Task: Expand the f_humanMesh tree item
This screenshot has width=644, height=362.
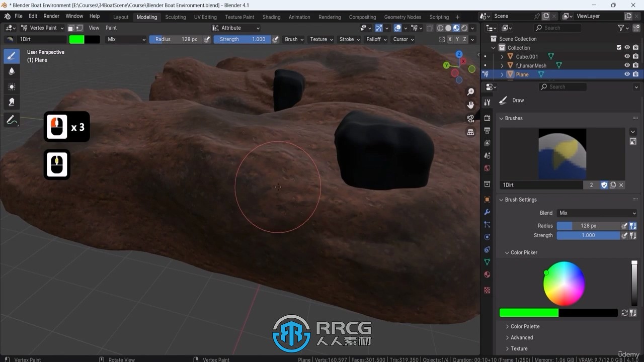Action: click(x=502, y=66)
